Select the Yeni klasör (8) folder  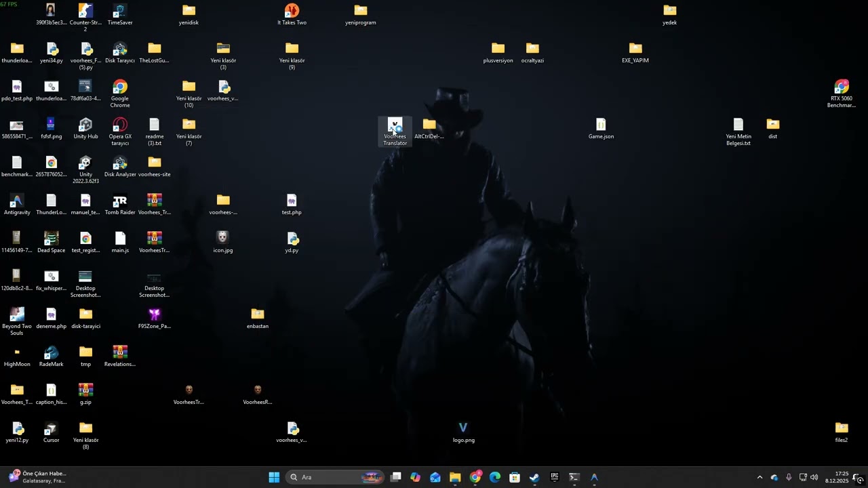click(85, 435)
